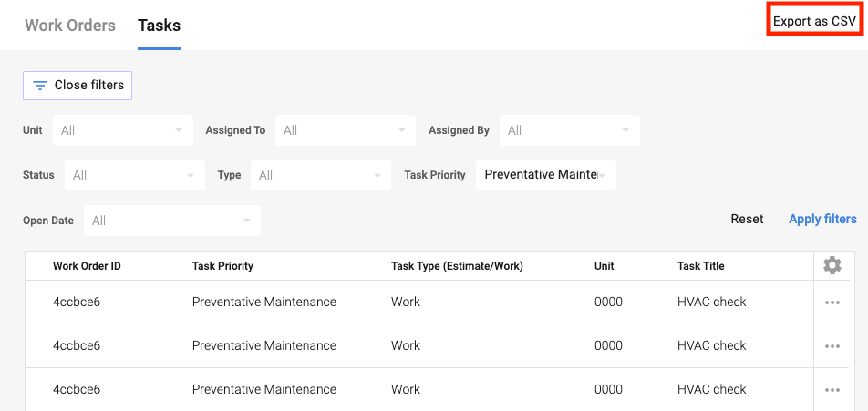Open the third row's three-dot menu
The image size is (868, 411).
[832, 390]
